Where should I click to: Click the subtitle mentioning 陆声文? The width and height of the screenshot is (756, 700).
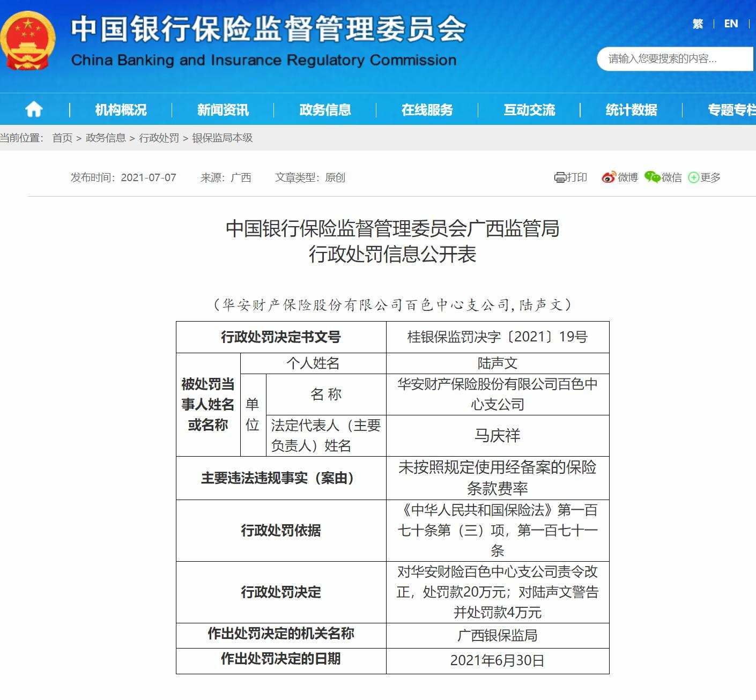pyautogui.click(x=392, y=304)
